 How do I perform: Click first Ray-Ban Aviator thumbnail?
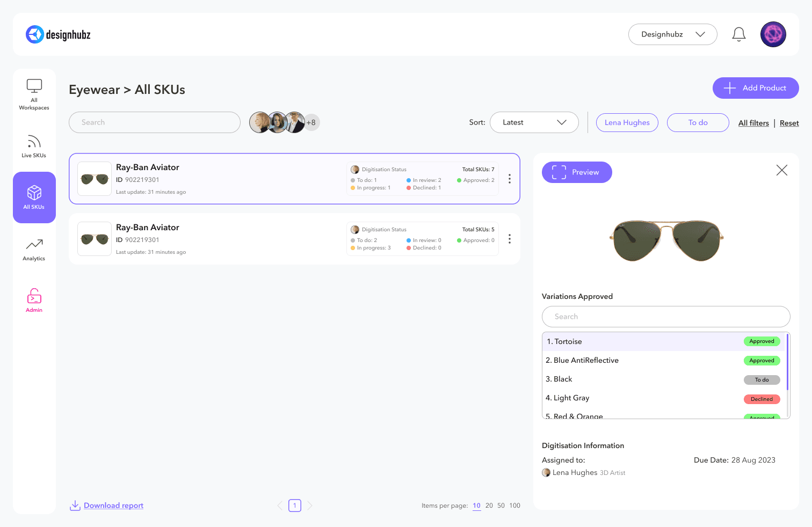click(95, 179)
